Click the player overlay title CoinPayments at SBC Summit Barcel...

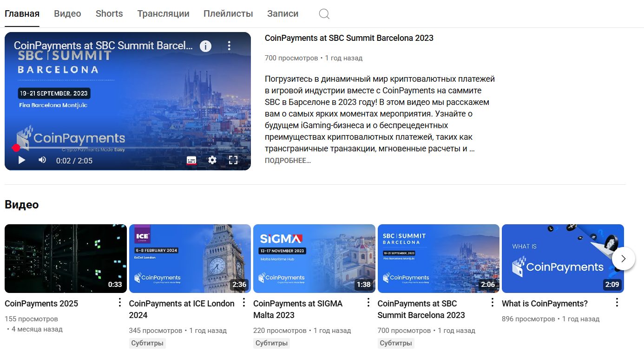[x=103, y=45]
